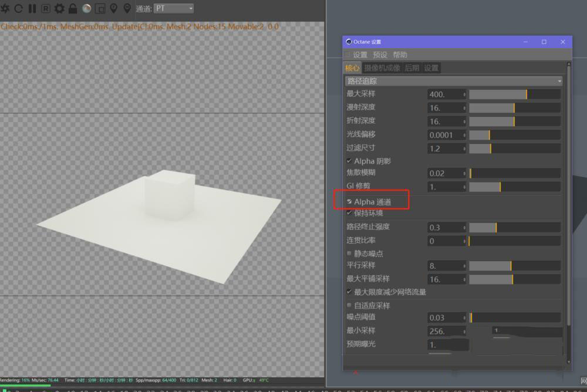Toggle the lock resolution padlock icon
The height and width of the screenshot is (392, 587).
pos(73,8)
